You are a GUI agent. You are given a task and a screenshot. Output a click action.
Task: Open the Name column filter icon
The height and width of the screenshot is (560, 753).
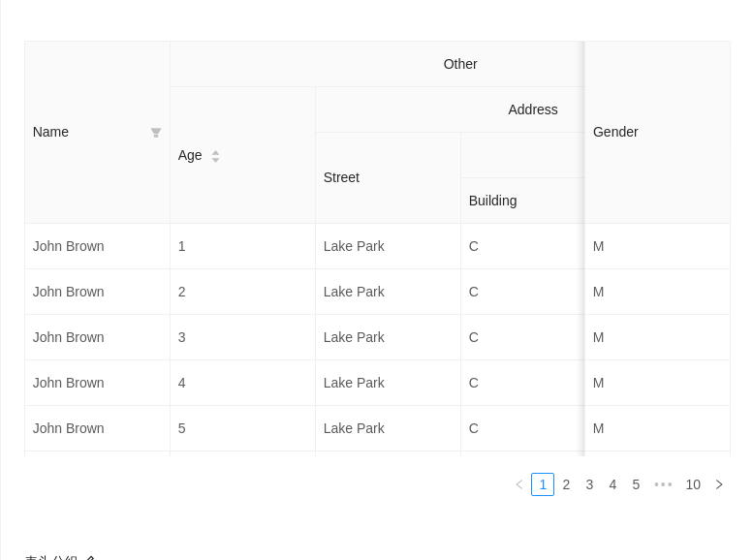tap(156, 133)
